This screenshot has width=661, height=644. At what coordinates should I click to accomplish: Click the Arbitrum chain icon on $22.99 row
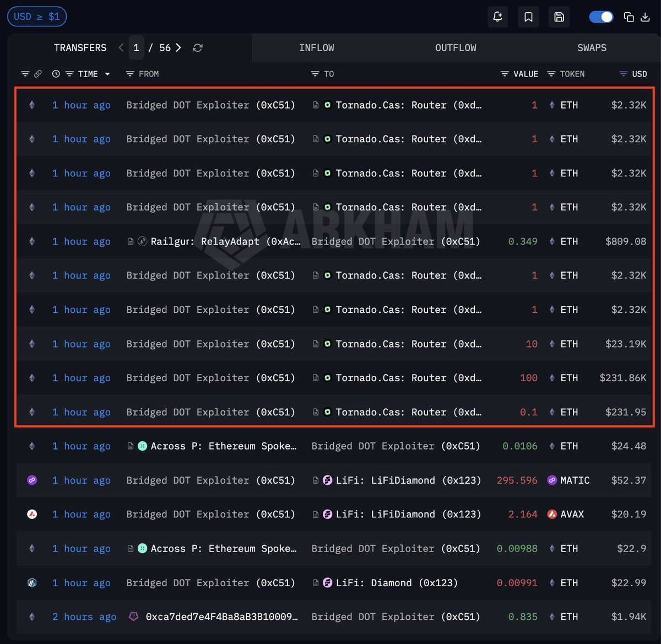click(32, 583)
